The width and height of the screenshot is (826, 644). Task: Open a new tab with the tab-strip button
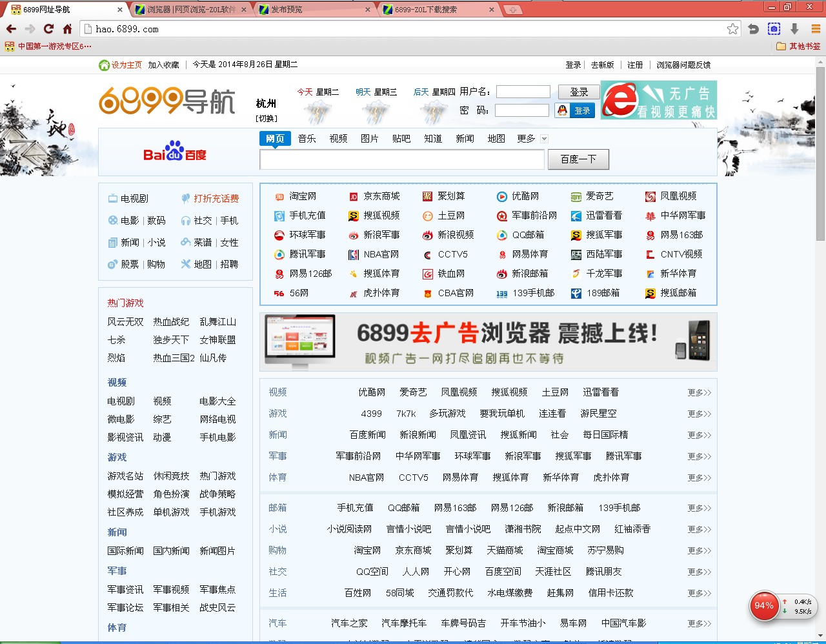pyautogui.click(x=512, y=10)
